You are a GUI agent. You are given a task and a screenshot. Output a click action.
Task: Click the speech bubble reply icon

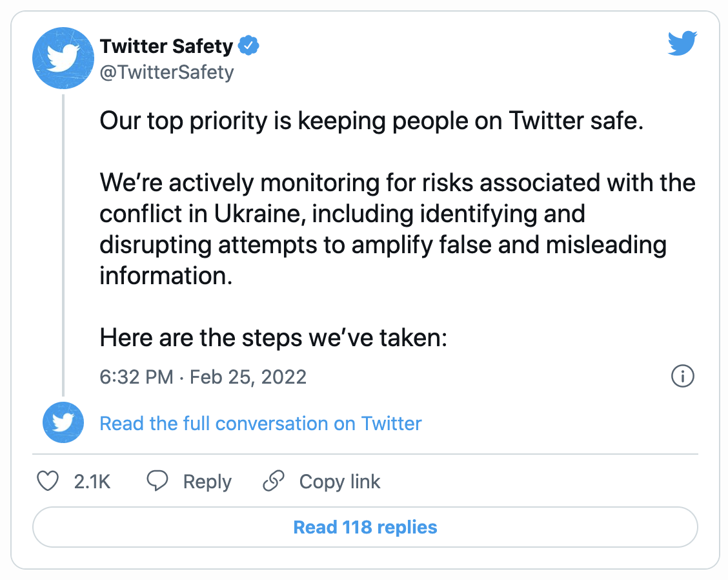[157, 481]
